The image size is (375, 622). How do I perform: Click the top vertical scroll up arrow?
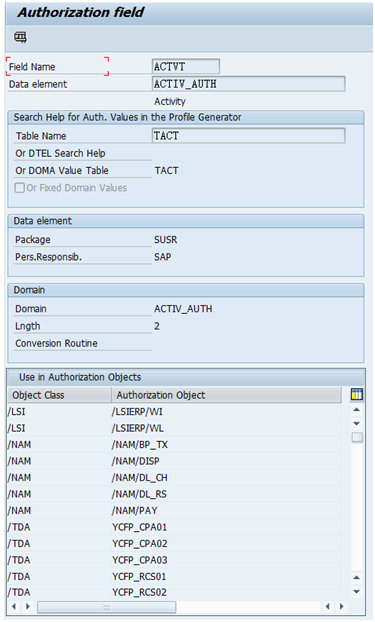point(357,410)
